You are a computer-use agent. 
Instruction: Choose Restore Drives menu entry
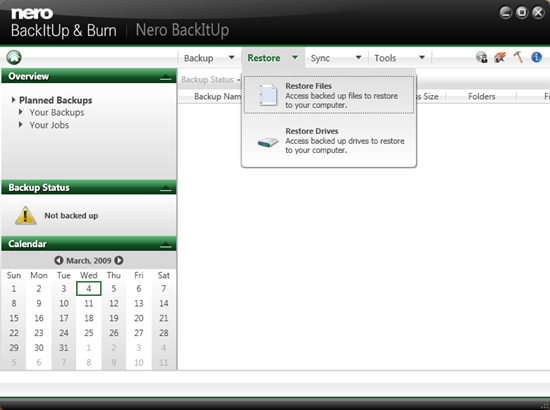tap(329, 140)
